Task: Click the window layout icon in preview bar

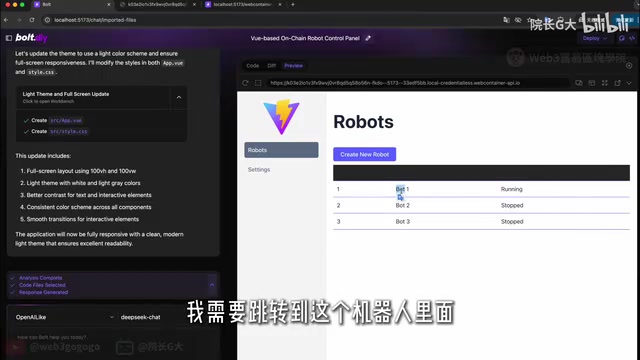Action: 592,83
